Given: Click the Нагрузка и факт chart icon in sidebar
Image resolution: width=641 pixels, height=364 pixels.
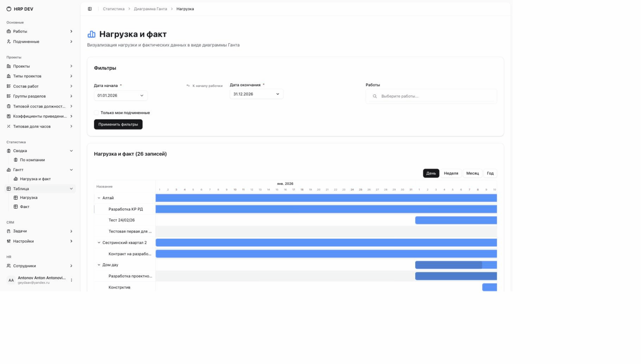Looking at the screenshot, I should tap(16, 179).
